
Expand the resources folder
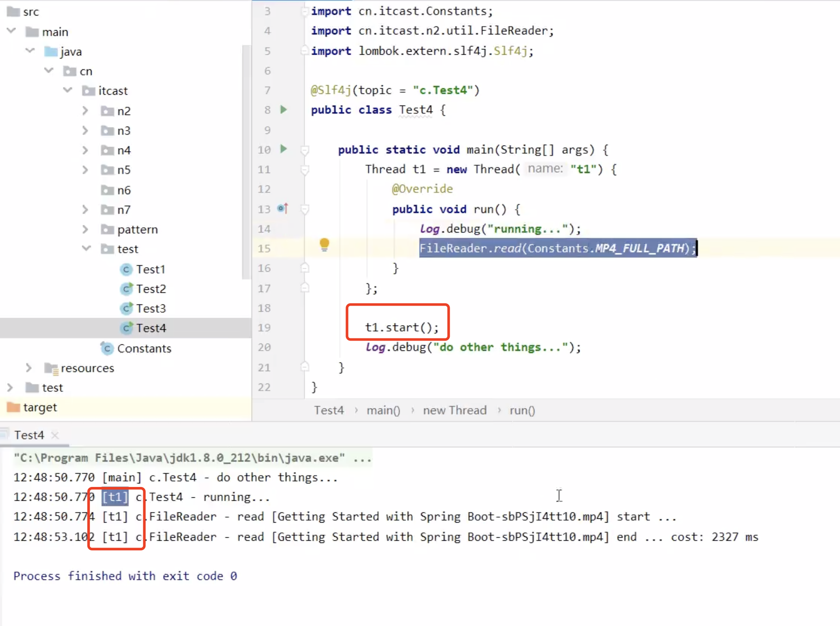tap(28, 368)
